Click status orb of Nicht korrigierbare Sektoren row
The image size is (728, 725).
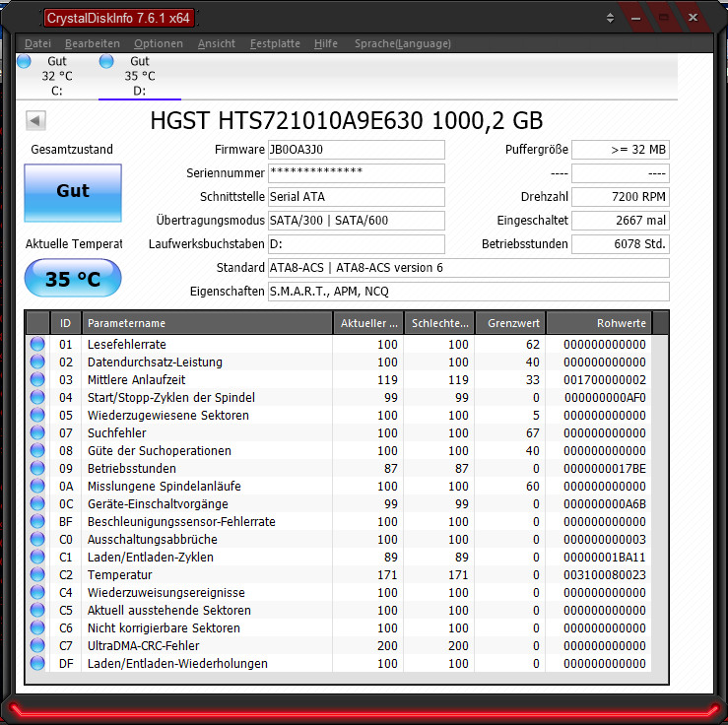coord(37,627)
